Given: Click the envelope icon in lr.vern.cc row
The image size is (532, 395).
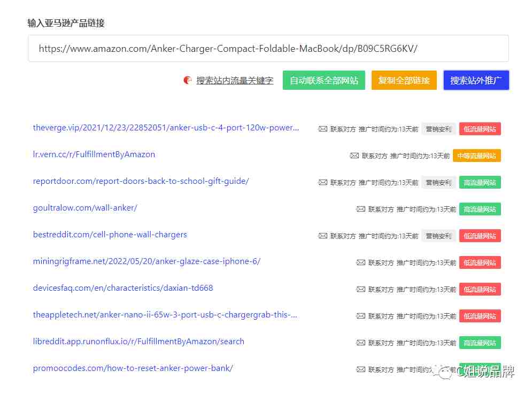Looking at the screenshot, I should click(354, 156).
